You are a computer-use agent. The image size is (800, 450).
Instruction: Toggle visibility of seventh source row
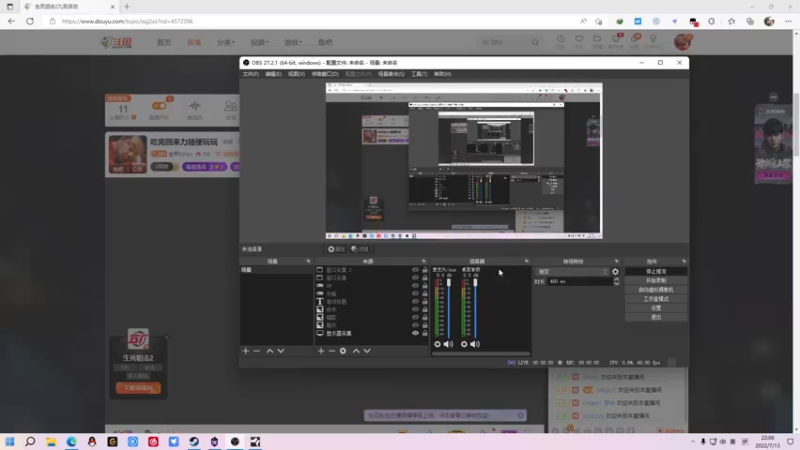(x=415, y=317)
